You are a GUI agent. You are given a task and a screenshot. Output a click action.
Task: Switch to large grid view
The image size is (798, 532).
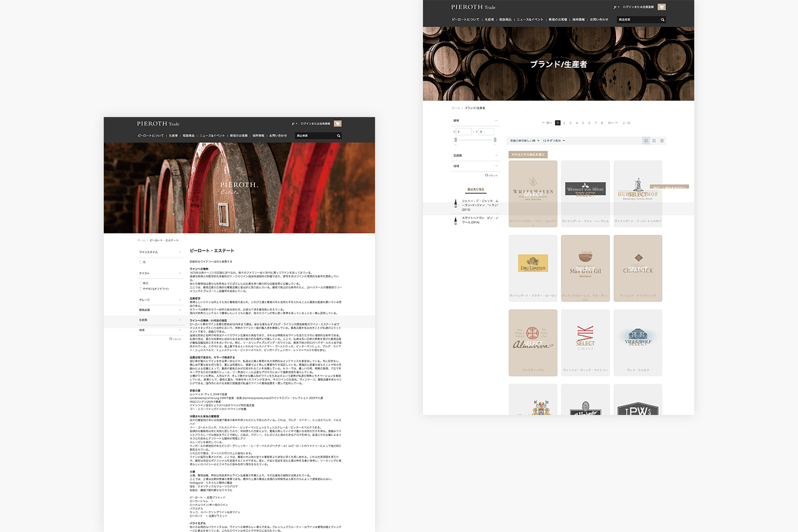[646, 140]
